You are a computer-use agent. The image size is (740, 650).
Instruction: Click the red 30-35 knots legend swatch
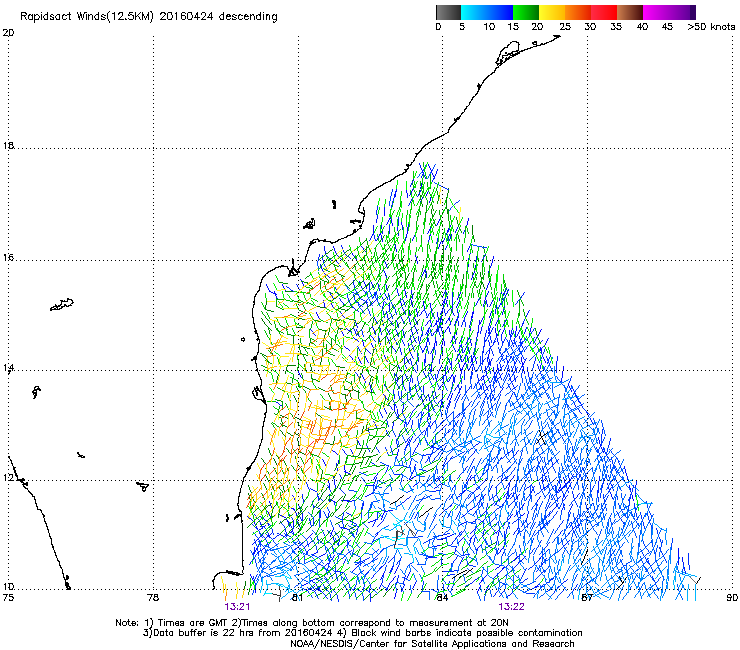tap(604, 12)
